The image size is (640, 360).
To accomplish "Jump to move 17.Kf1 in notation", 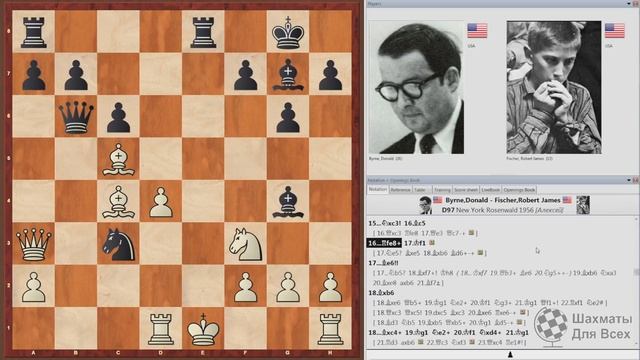I will coord(415,243).
